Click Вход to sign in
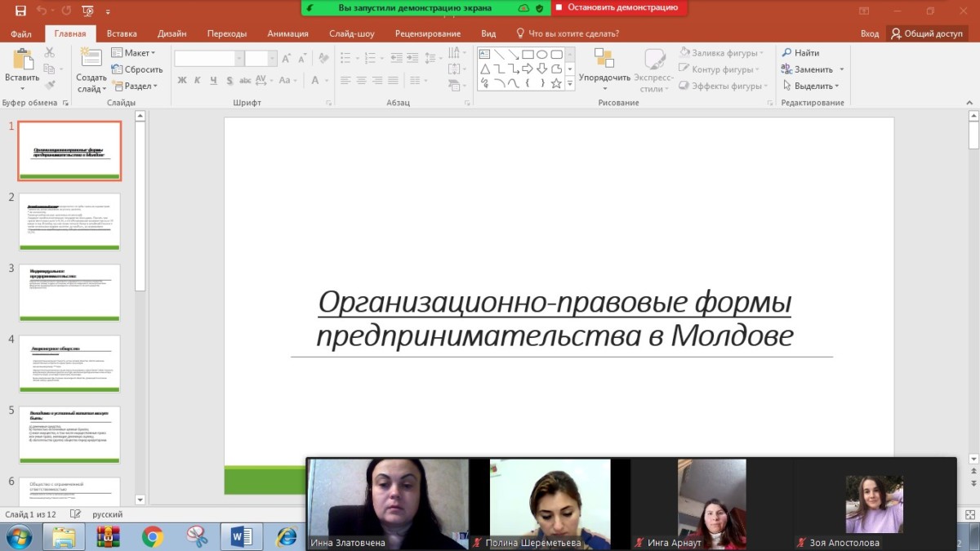Image resolution: width=980 pixels, height=551 pixels. coord(870,33)
